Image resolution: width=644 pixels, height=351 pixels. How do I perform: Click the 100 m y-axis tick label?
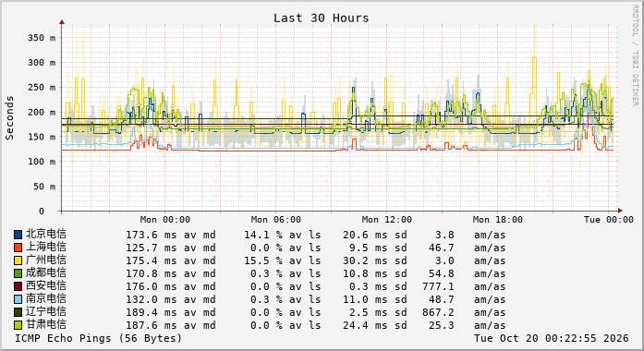(42, 162)
